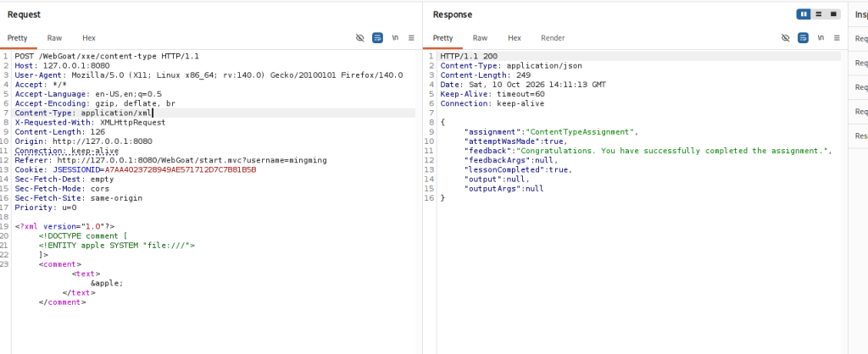Click the '<!DOCTYPE comment [' line
This screenshot has height=354, width=868.
click(x=83, y=235)
